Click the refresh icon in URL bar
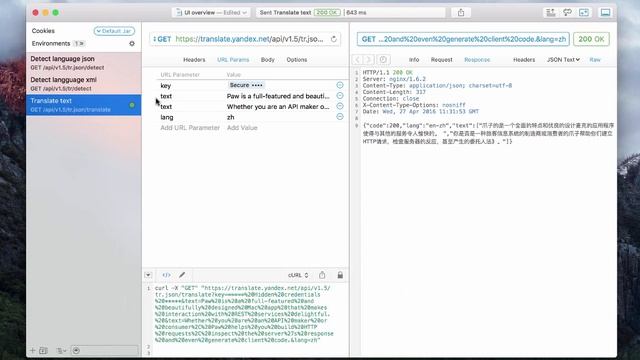 (x=333, y=39)
